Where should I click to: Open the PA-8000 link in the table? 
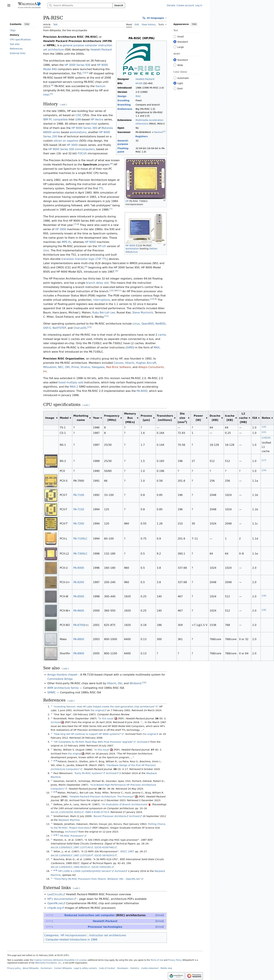79,568
